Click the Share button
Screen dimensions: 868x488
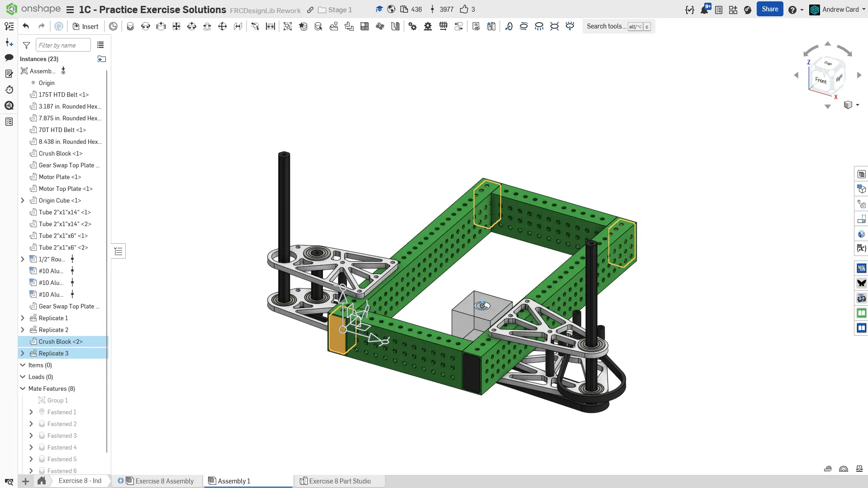[769, 9]
